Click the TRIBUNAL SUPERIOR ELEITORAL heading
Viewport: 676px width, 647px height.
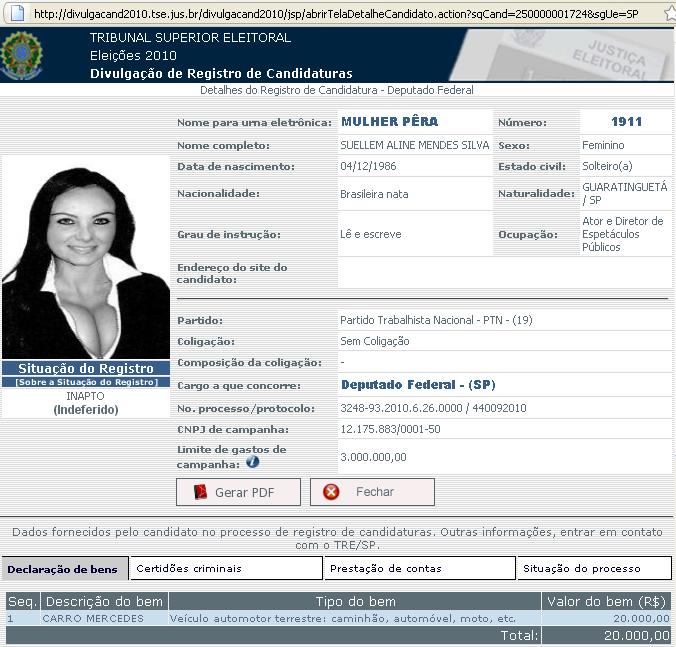click(x=191, y=38)
